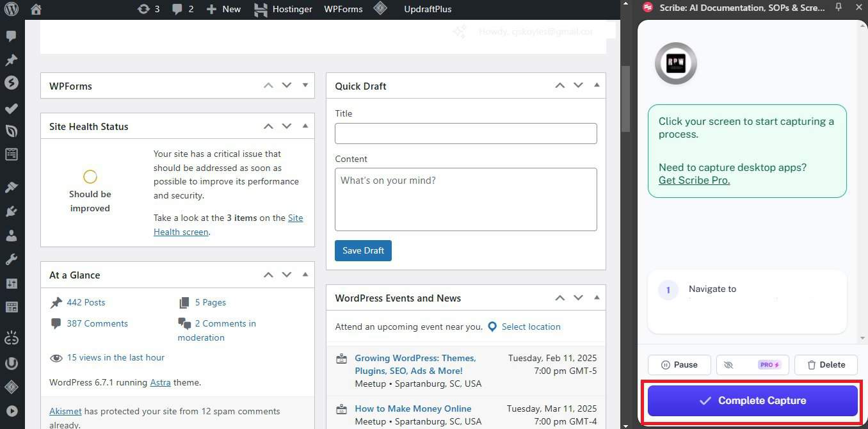Collapse the Quick Draft widget

pos(596,85)
